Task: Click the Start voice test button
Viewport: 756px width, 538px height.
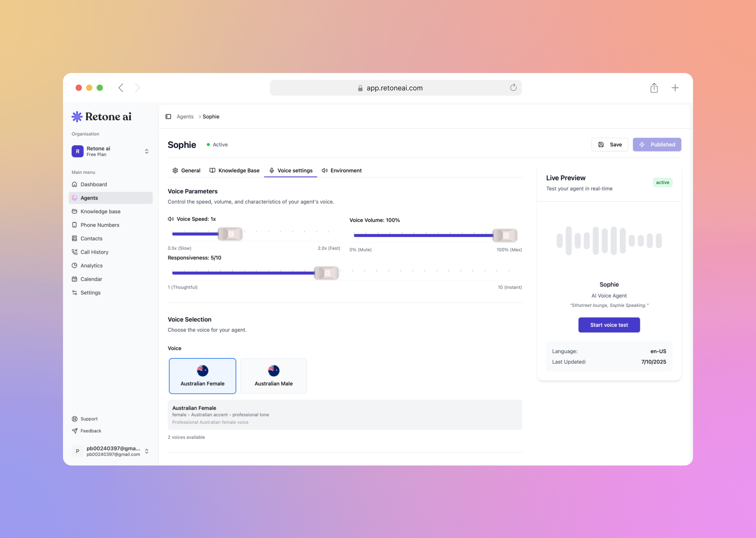Action: pos(609,325)
